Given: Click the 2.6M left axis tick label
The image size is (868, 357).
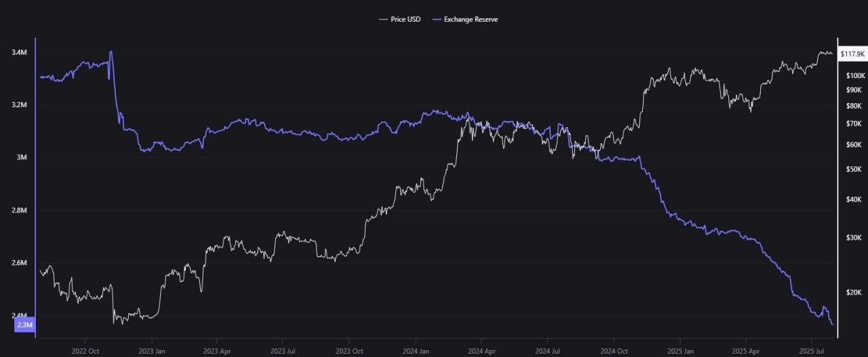Looking at the screenshot, I should [18, 263].
